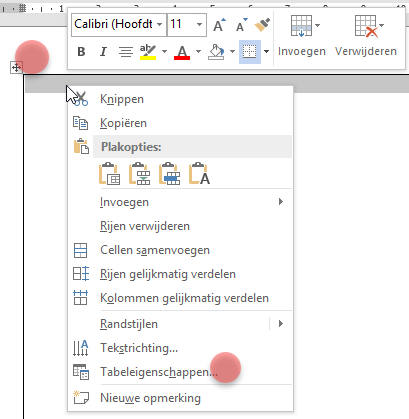
Task: Click Cellen samenvoegen merge cells icon
Action: (80, 250)
